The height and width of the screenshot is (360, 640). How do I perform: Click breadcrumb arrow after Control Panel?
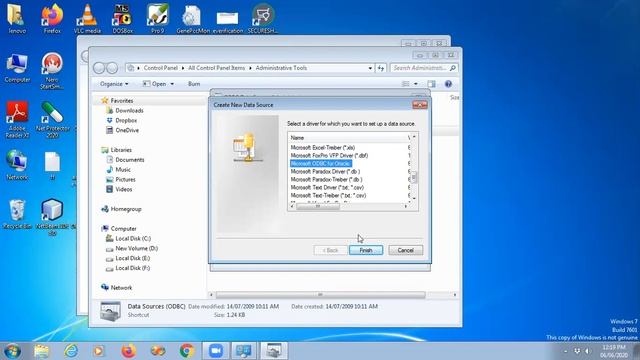click(x=183, y=68)
